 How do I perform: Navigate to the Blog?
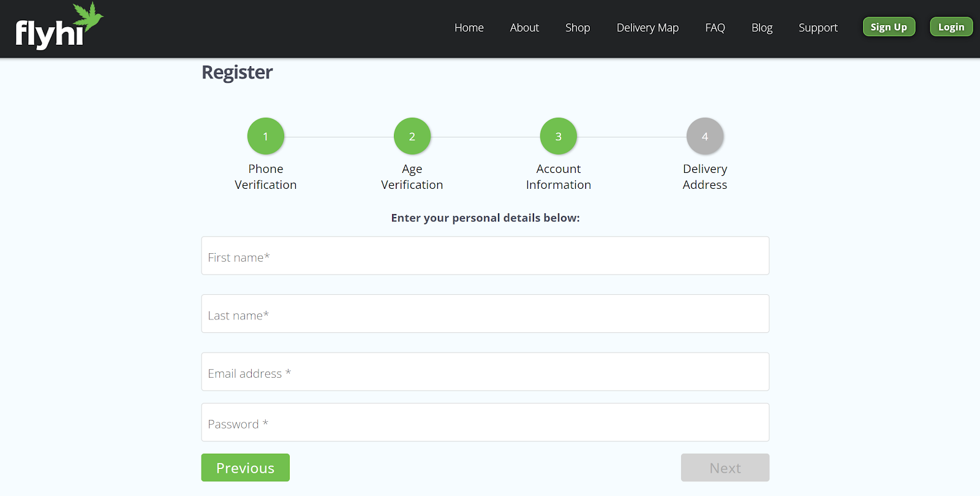(x=761, y=28)
